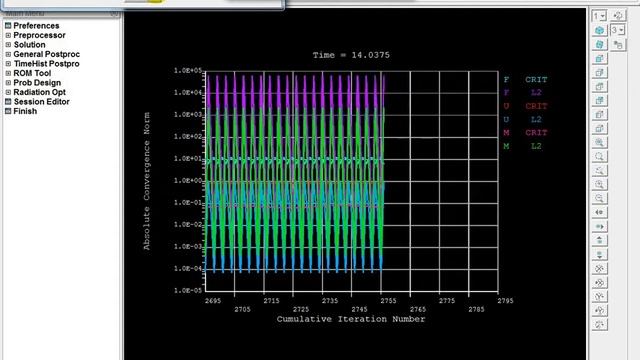Open the active window number dropdown showing 1
The height and width of the screenshot is (360, 640).
coord(599,16)
